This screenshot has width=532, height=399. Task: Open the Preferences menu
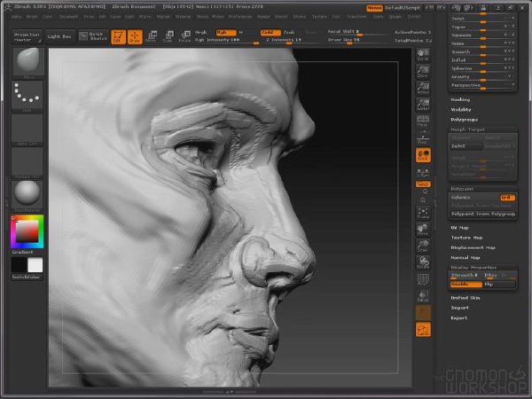click(240, 16)
